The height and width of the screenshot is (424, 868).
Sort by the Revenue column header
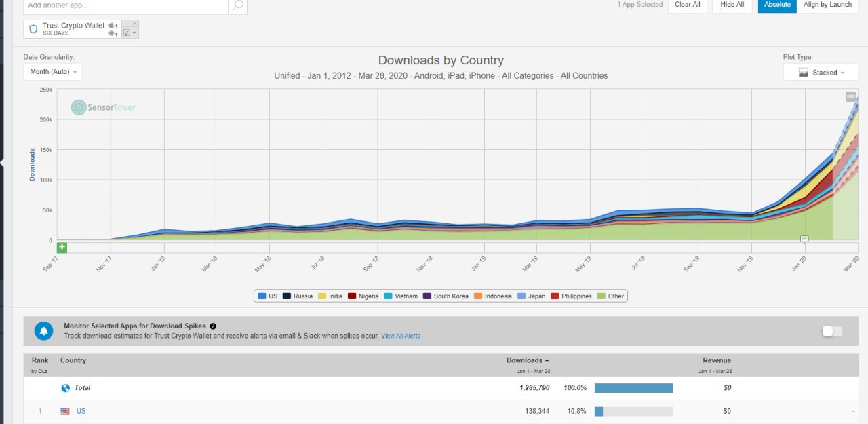717,360
